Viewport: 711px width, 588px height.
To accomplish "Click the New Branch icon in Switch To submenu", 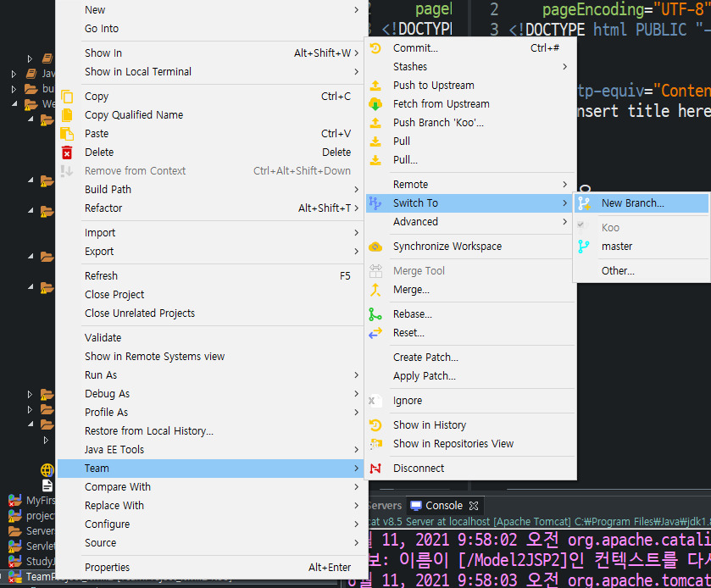I will coord(583,202).
